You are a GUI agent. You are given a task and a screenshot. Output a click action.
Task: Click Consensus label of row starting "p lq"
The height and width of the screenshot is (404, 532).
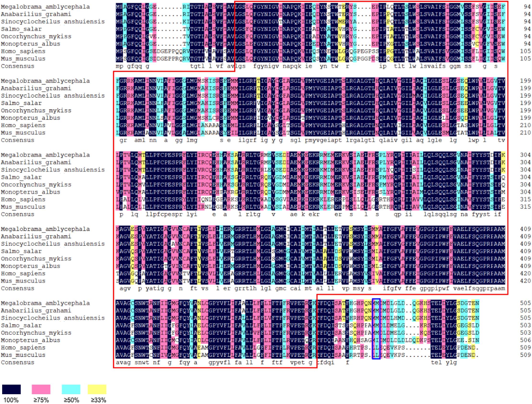coord(17,214)
